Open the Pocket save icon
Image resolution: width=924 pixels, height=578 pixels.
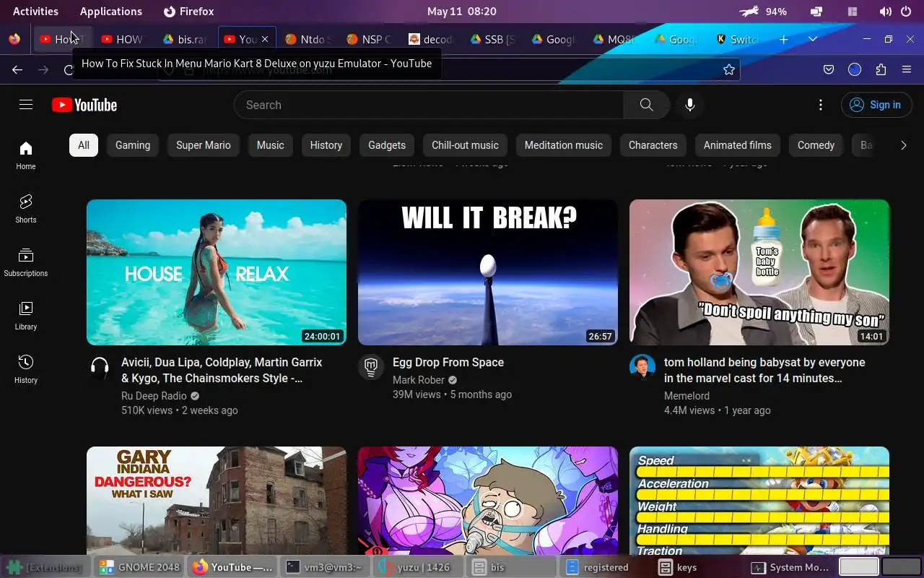pyautogui.click(x=829, y=69)
